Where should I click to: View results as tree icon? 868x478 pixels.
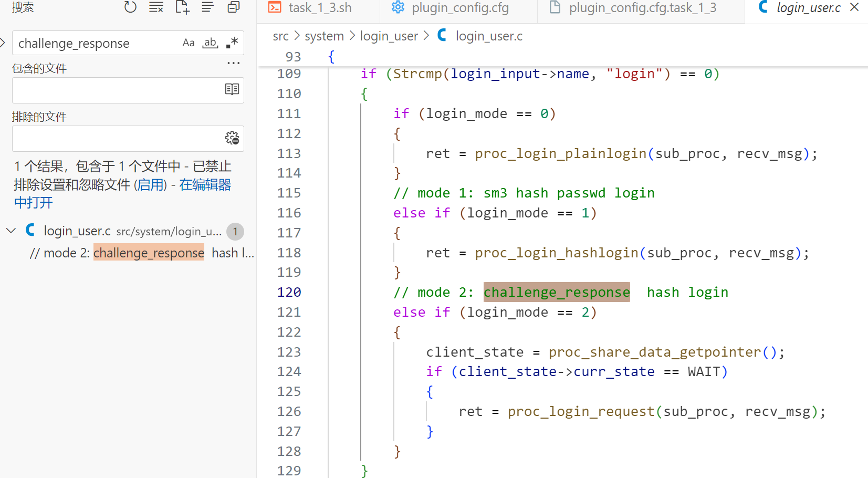(x=208, y=7)
